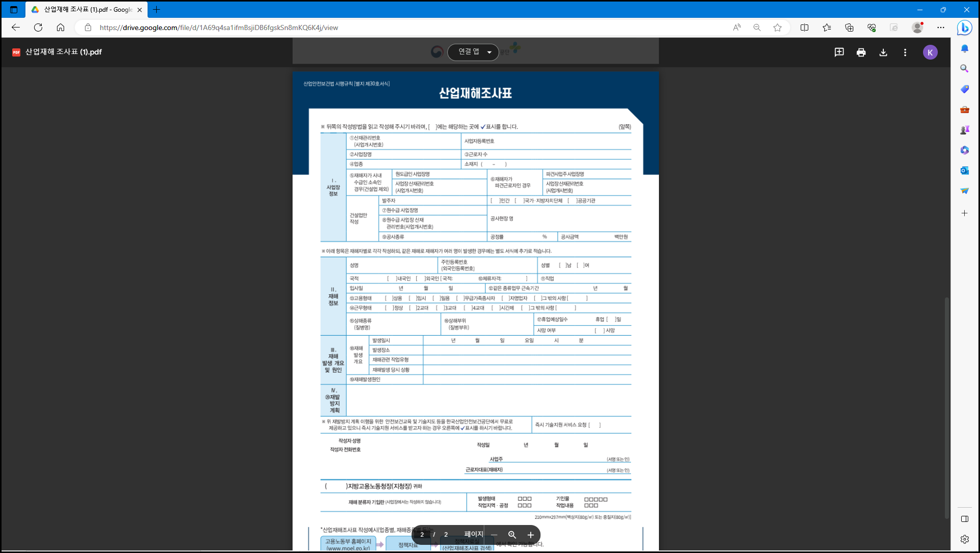Open sidebar Microsoft 365 icon
This screenshot has width=980, height=553.
click(x=964, y=150)
